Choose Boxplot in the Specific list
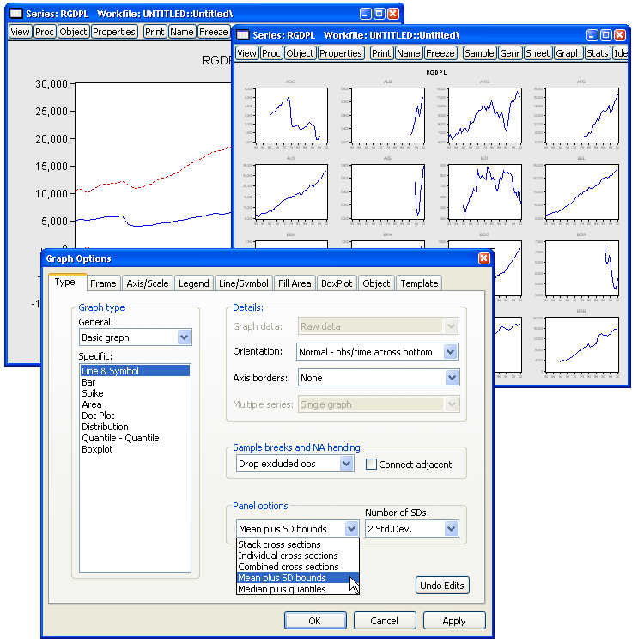The width and height of the screenshot is (644, 644). click(x=99, y=449)
